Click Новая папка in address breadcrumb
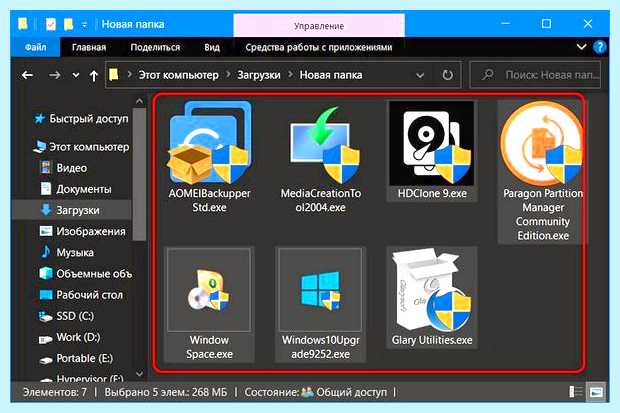Viewport: 620px width, 413px height. point(331,75)
